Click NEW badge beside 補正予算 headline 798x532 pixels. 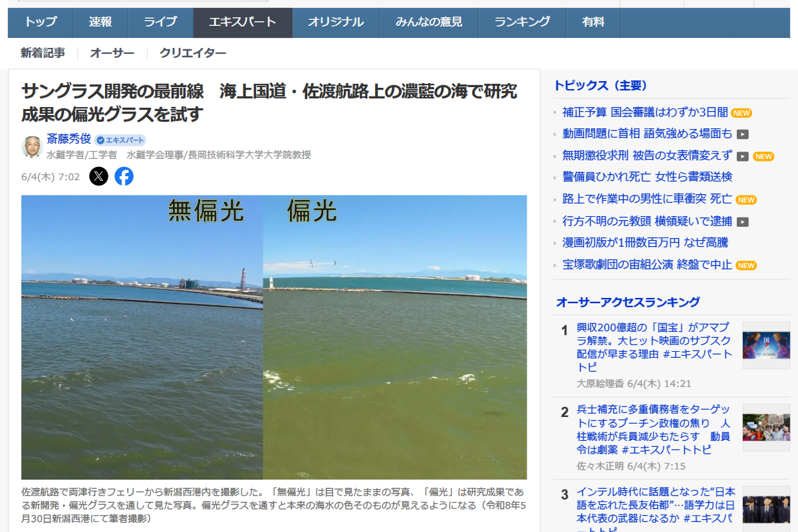coord(742,113)
